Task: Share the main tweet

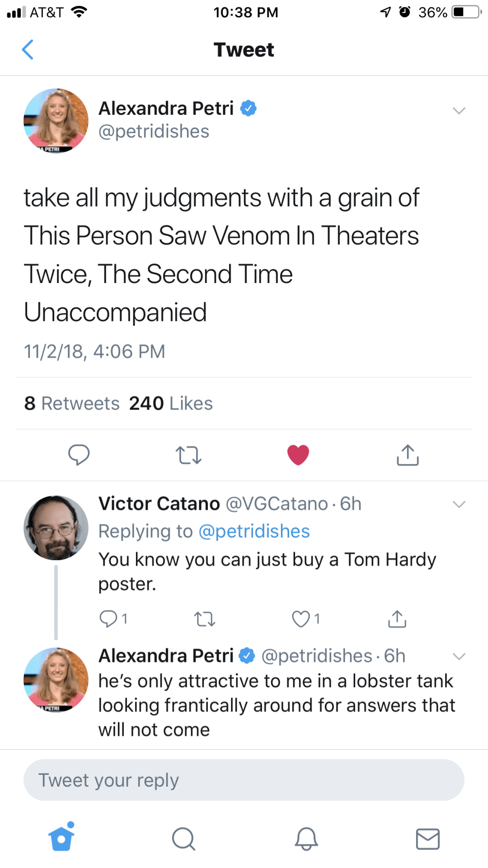Action: (x=408, y=455)
